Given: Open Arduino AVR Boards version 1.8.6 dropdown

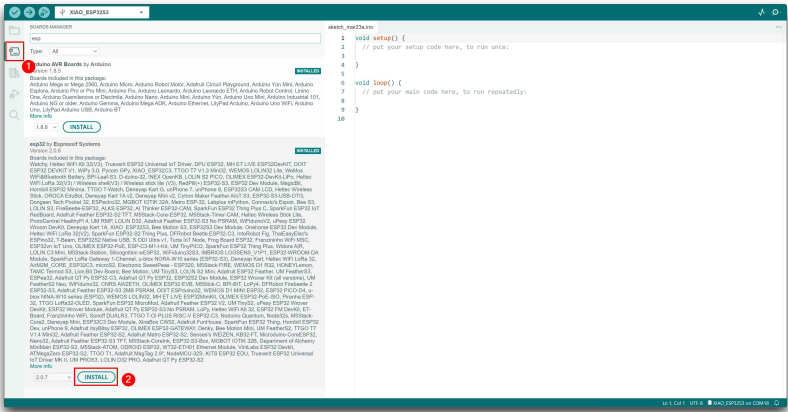Looking at the screenshot, I should (46, 128).
